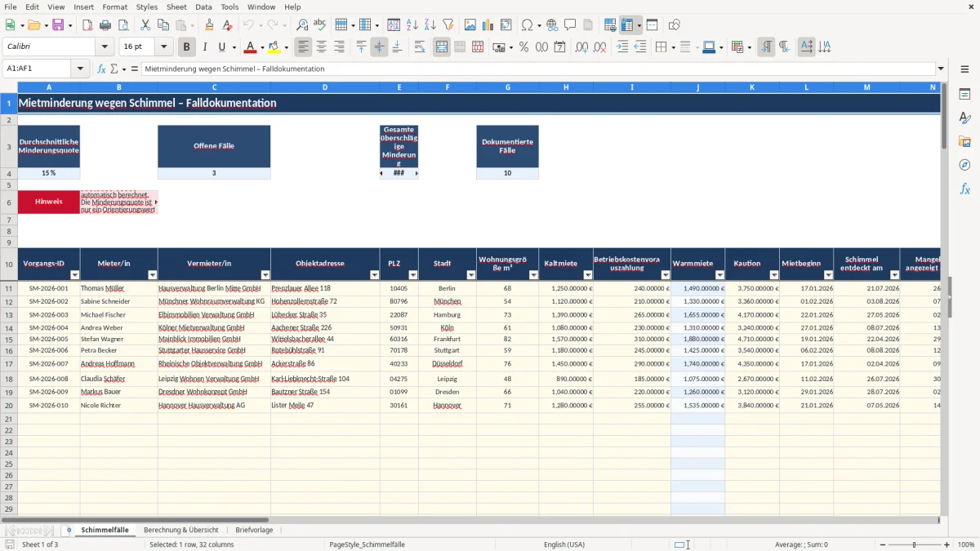Run the spelling check
Image resolution: width=980 pixels, height=551 pixels.
tap(320, 25)
